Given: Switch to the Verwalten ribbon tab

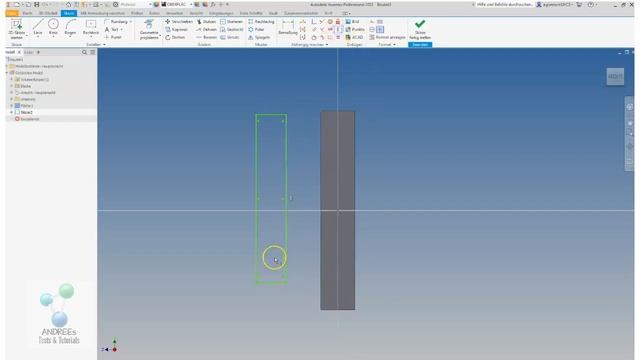Looking at the screenshot, I should tap(174, 13).
